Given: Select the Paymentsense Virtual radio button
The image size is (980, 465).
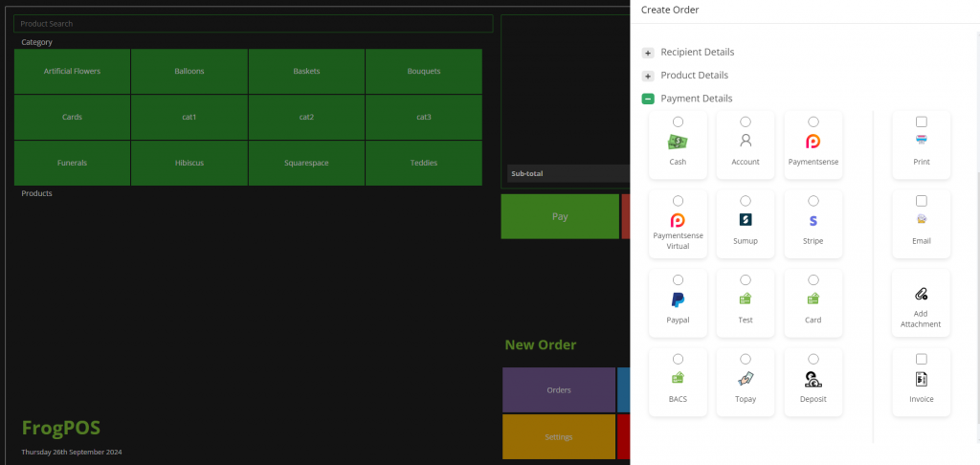Looking at the screenshot, I should coord(678,201).
